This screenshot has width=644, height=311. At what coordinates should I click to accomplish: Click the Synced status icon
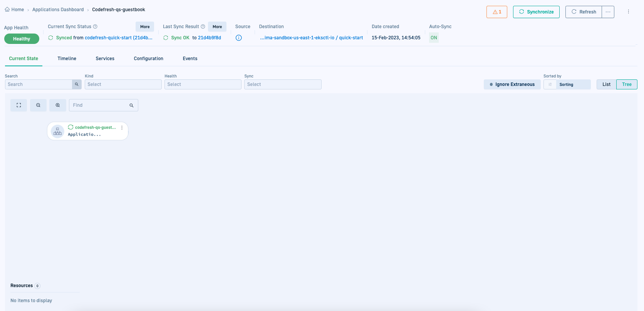point(51,38)
